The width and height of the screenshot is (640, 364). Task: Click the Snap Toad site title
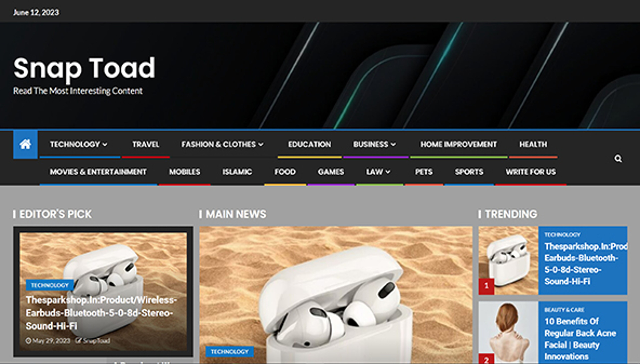84,68
